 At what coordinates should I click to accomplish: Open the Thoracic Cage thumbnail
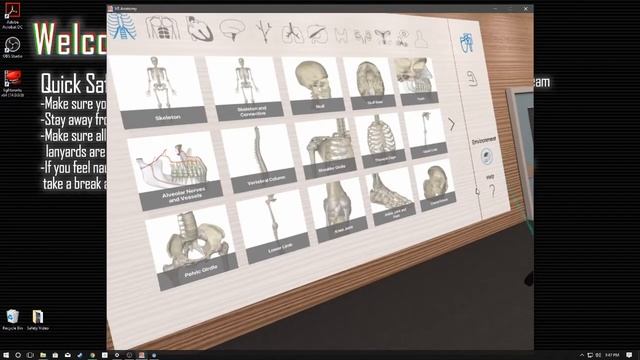(380, 141)
